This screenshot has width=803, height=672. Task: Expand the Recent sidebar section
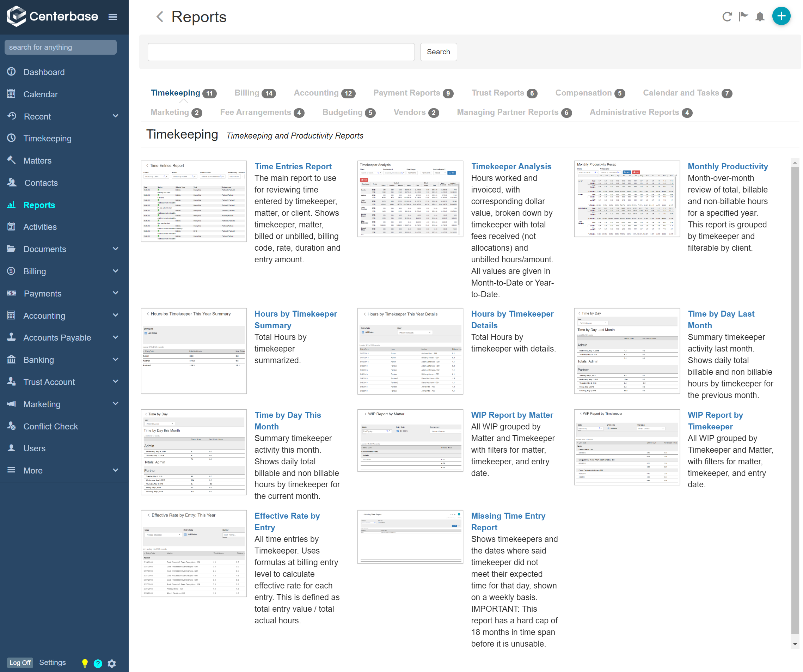click(x=116, y=116)
